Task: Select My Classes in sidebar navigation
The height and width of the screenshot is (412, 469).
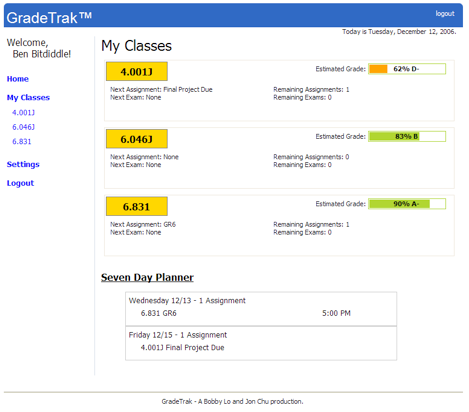Action: 28,98
